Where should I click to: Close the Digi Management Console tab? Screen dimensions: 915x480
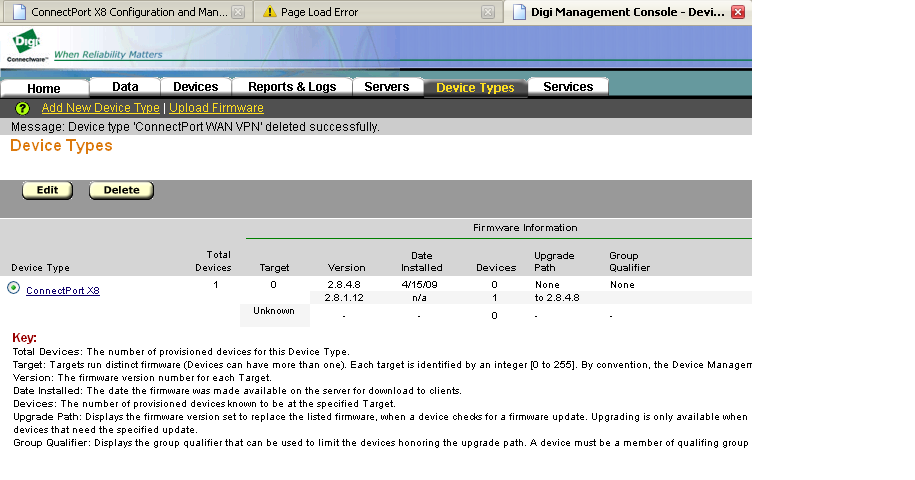[x=738, y=13]
